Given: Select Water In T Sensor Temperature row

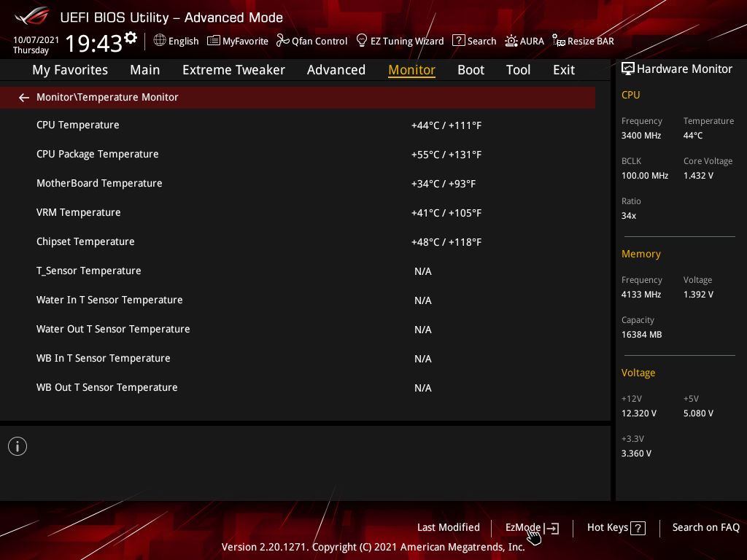Looking at the screenshot, I should tap(298, 300).
